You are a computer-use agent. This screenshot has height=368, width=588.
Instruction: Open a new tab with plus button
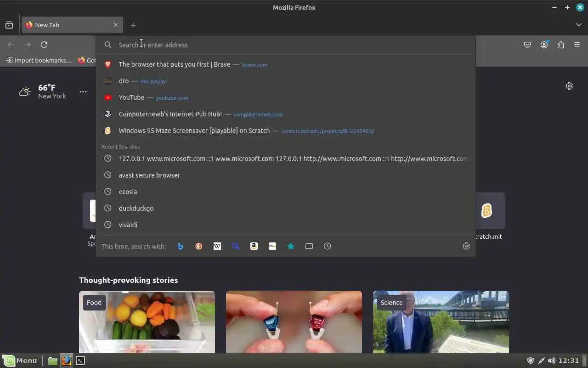pyautogui.click(x=133, y=25)
